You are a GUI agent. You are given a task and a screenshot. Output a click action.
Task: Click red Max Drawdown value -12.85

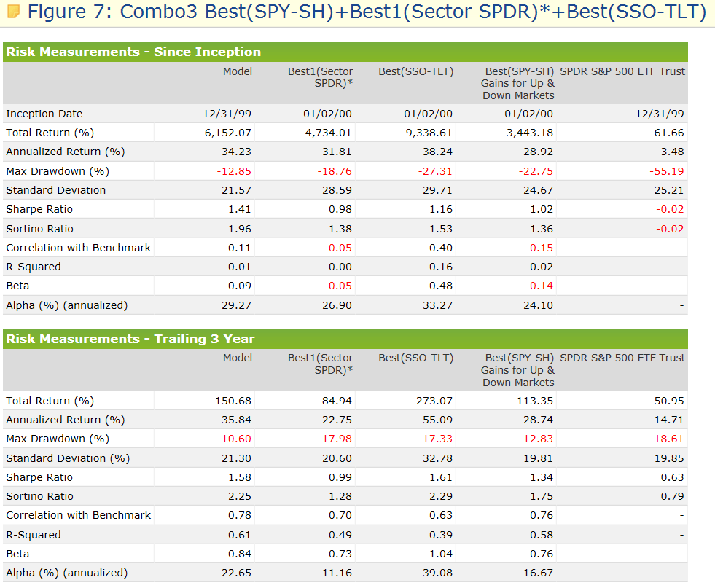[x=234, y=171]
